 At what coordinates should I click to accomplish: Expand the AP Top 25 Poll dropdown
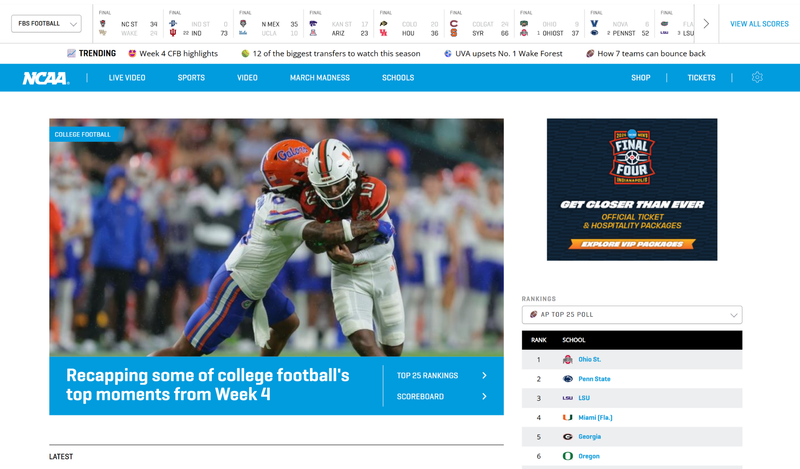click(632, 314)
